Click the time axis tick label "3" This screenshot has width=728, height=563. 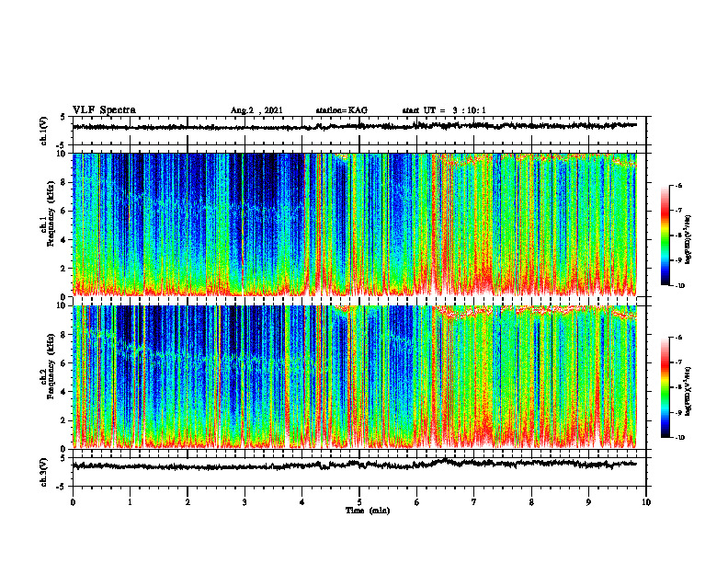[245, 502]
